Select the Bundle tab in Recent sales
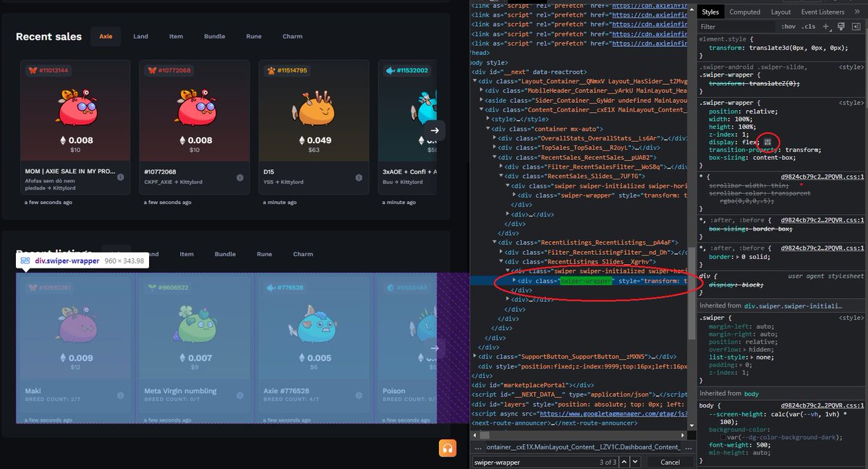Screen dimensions: 868x469 click(215, 36)
